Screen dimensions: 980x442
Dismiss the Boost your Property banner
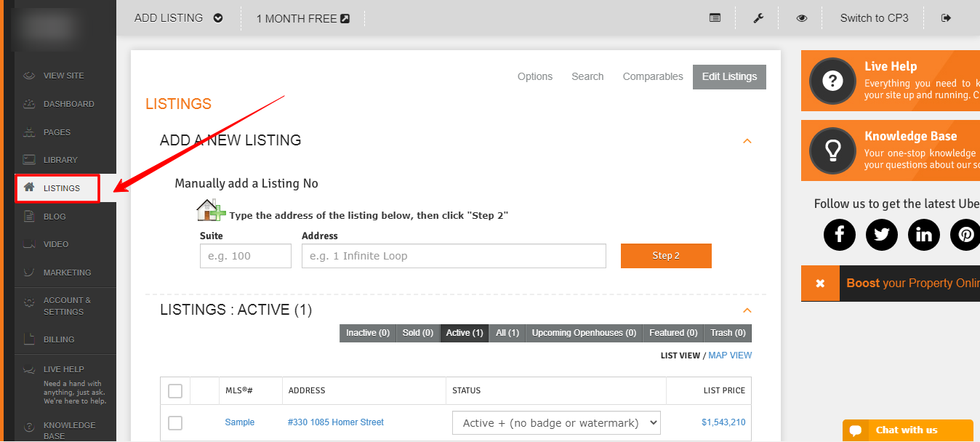(x=820, y=284)
